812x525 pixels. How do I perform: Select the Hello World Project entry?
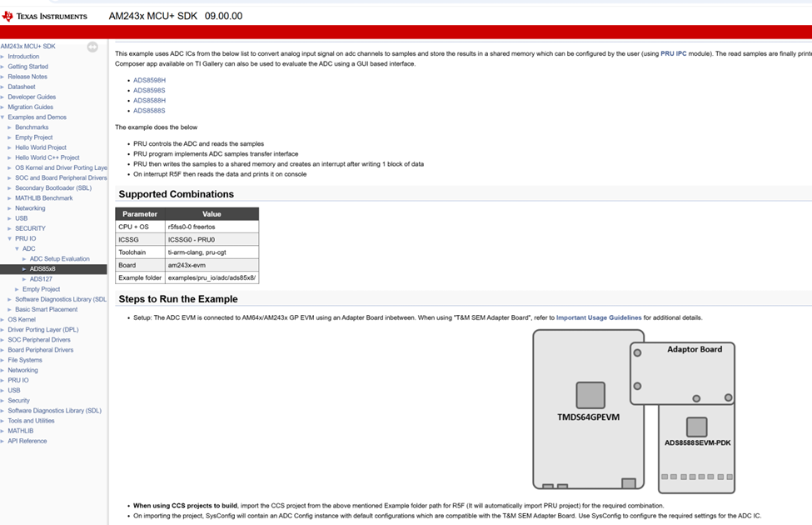point(41,147)
